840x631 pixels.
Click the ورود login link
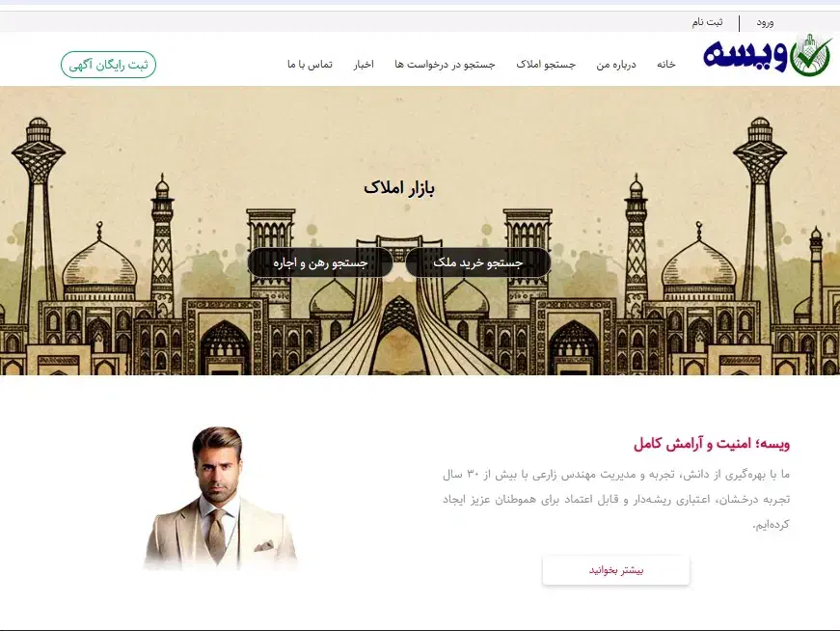(765, 22)
